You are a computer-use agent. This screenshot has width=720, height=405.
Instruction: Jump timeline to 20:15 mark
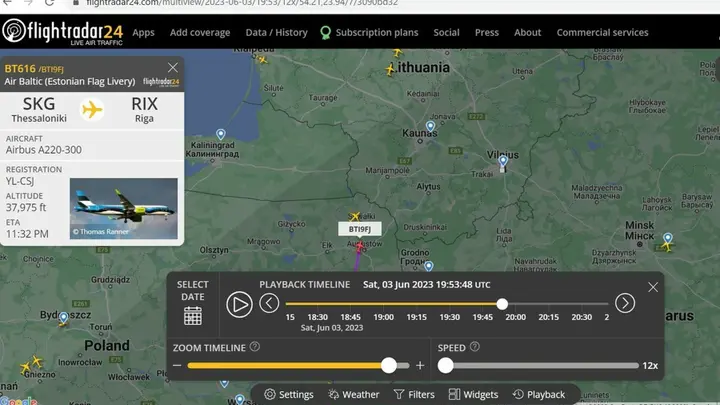coord(549,317)
